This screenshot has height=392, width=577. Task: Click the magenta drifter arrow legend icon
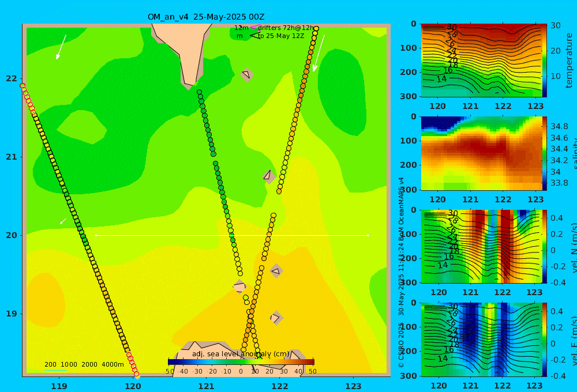click(254, 28)
